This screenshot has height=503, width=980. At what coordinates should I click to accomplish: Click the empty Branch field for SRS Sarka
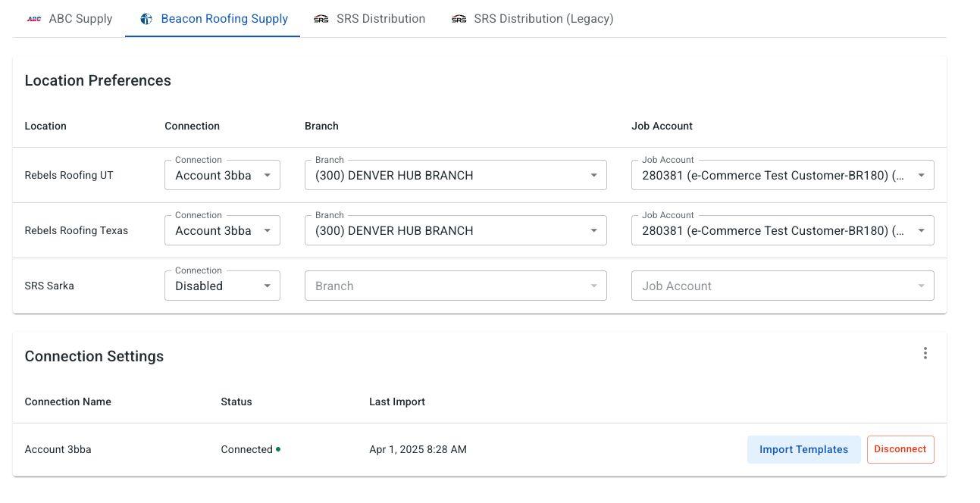click(x=456, y=286)
